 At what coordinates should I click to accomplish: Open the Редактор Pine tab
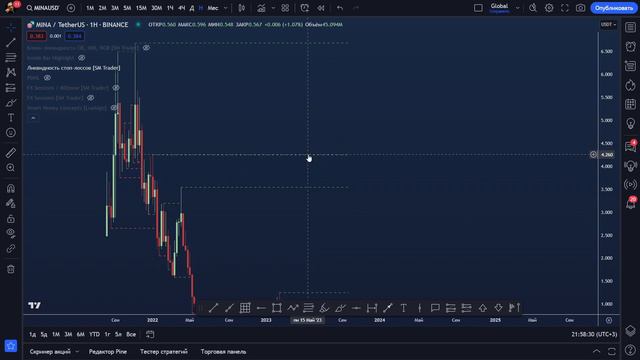(108, 351)
